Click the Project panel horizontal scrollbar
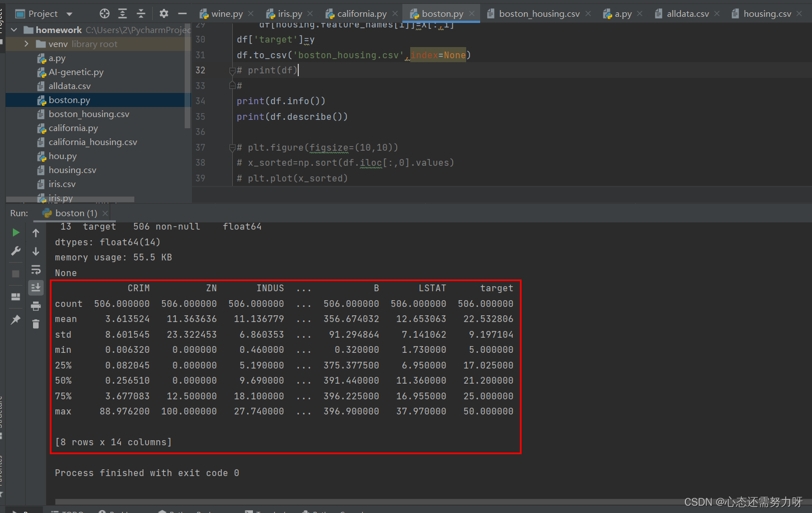 (x=70, y=199)
